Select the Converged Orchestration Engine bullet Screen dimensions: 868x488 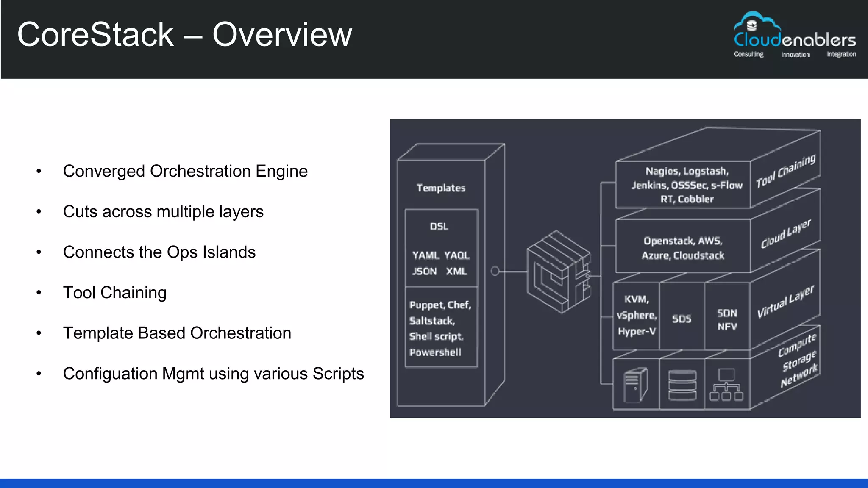point(185,171)
